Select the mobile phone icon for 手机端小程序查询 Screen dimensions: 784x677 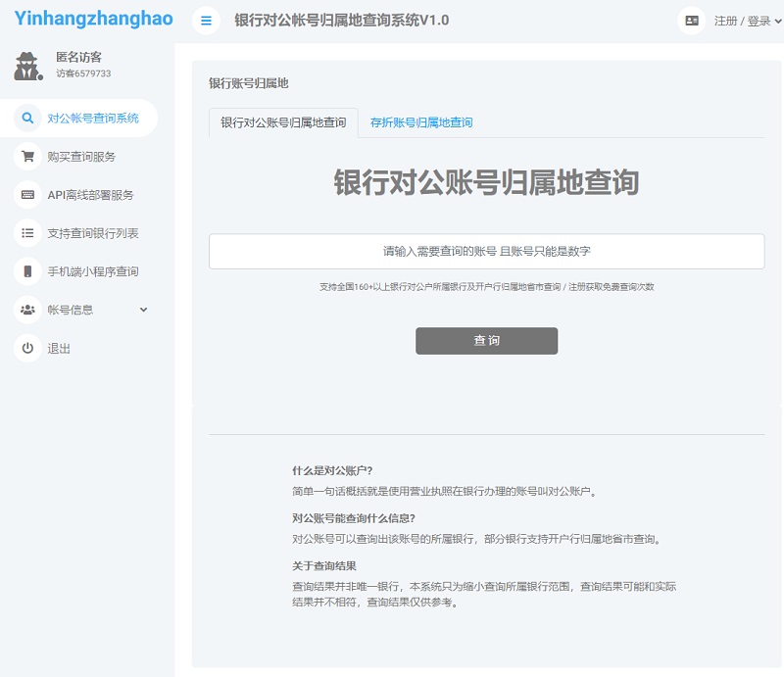(26, 271)
